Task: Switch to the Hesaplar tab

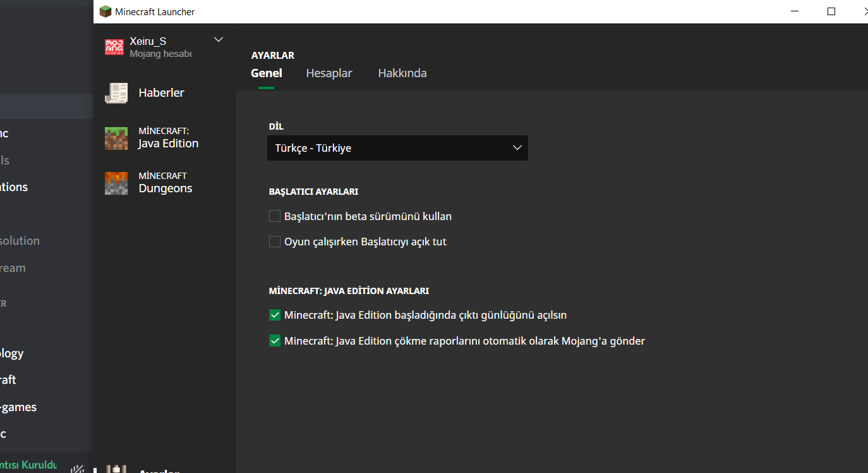Action: (329, 73)
